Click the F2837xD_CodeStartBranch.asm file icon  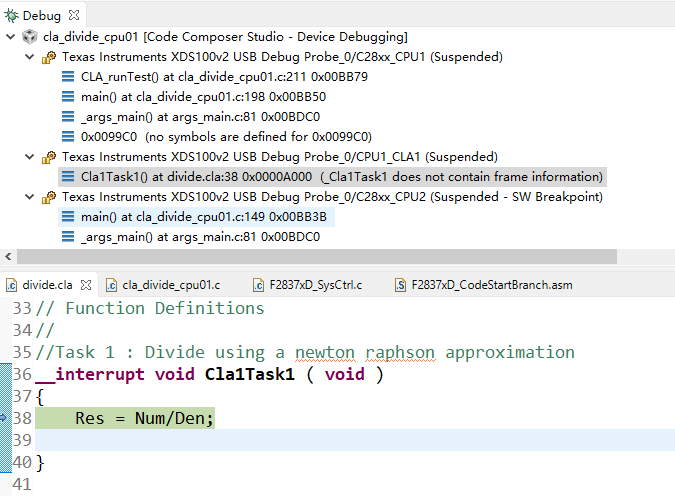pos(400,285)
